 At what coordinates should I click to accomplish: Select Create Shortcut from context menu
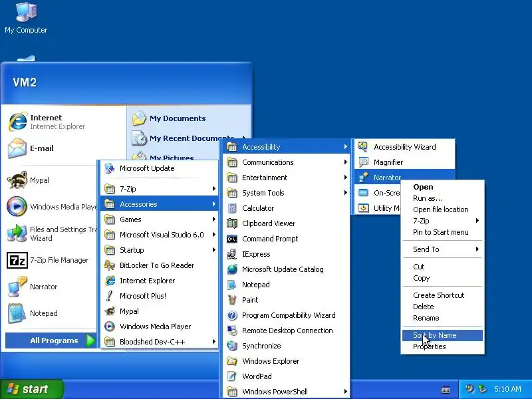point(442,295)
